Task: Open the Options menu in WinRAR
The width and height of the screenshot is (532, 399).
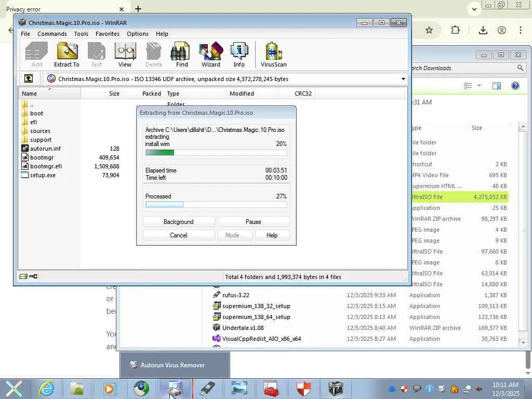Action: [x=137, y=34]
